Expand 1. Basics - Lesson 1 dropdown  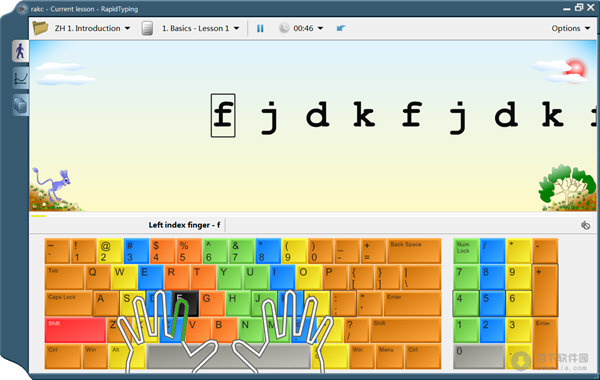pyautogui.click(x=201, y=28)
